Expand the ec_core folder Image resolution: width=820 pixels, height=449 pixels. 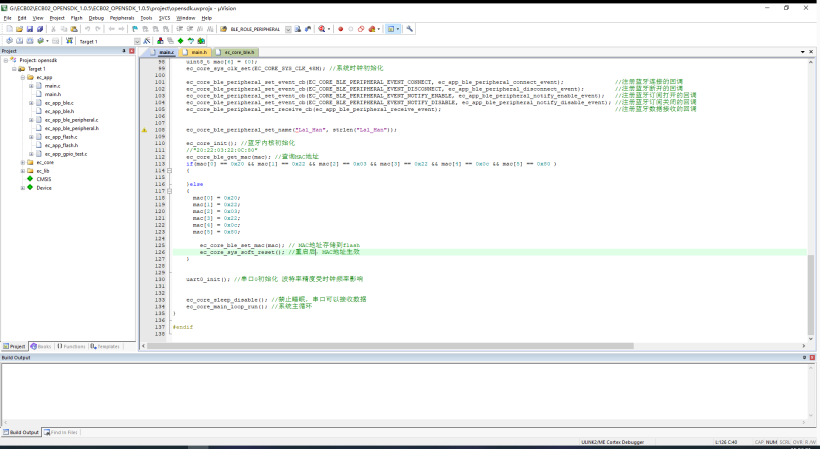coord(24,162)
